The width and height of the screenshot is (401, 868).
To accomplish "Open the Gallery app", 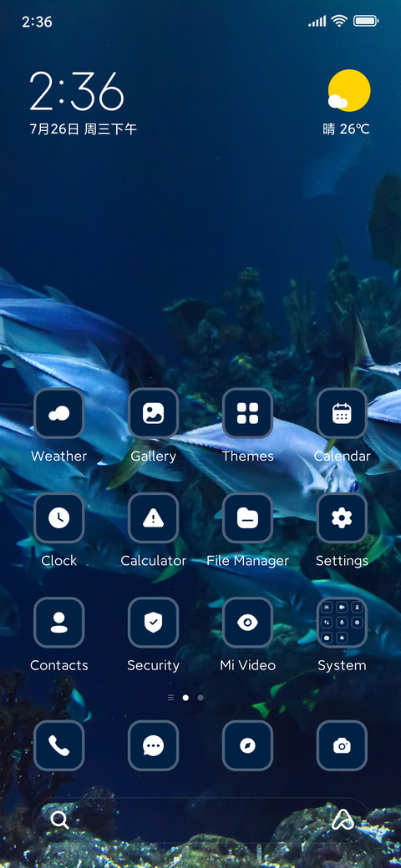I will click(154, 413).
